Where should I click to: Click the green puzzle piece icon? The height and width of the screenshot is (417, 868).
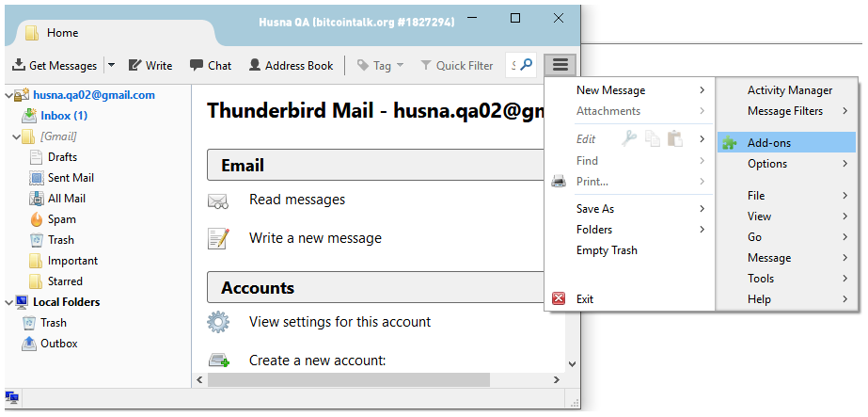[729, 143]
